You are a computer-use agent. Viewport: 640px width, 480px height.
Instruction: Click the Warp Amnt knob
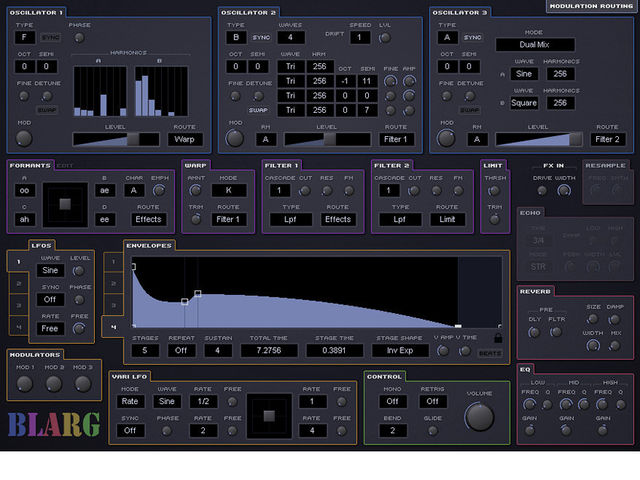pyautogui.click(x=196, y=190)
